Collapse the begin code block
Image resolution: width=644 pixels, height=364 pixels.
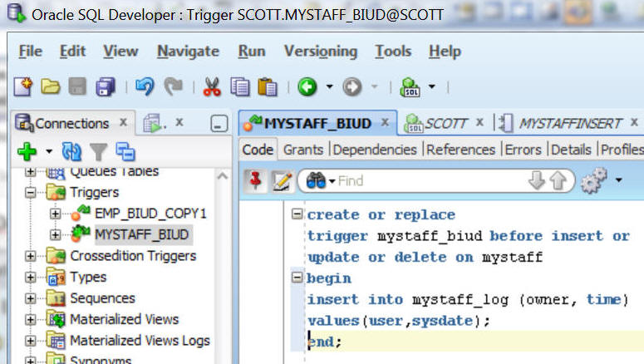(x=297, y=278)
